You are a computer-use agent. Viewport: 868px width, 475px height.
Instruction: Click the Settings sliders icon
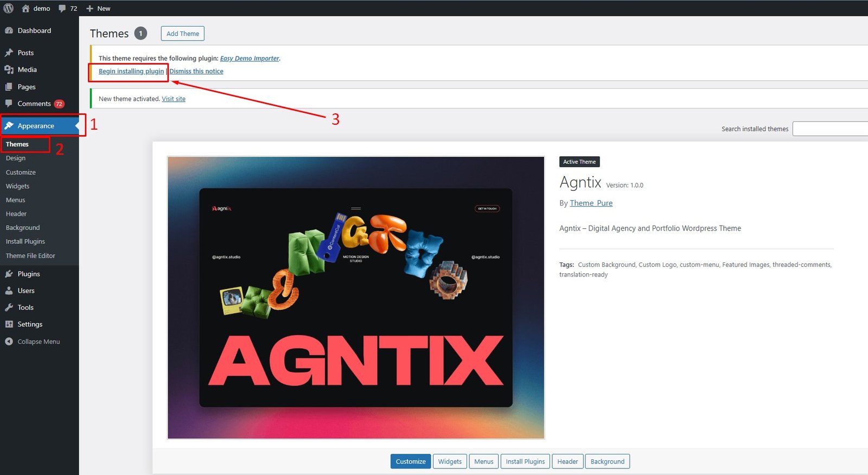click(x=9, y=324)
